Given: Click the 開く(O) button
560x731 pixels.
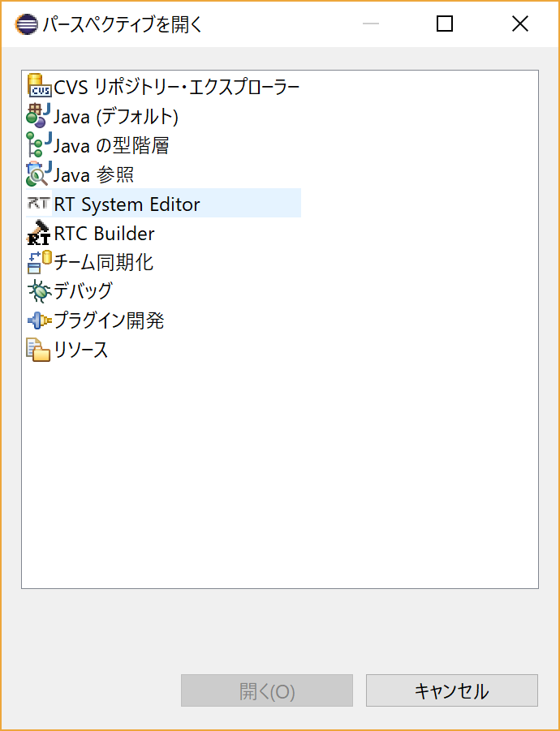Looking at the screenshot, I should (x=267, y=690).
